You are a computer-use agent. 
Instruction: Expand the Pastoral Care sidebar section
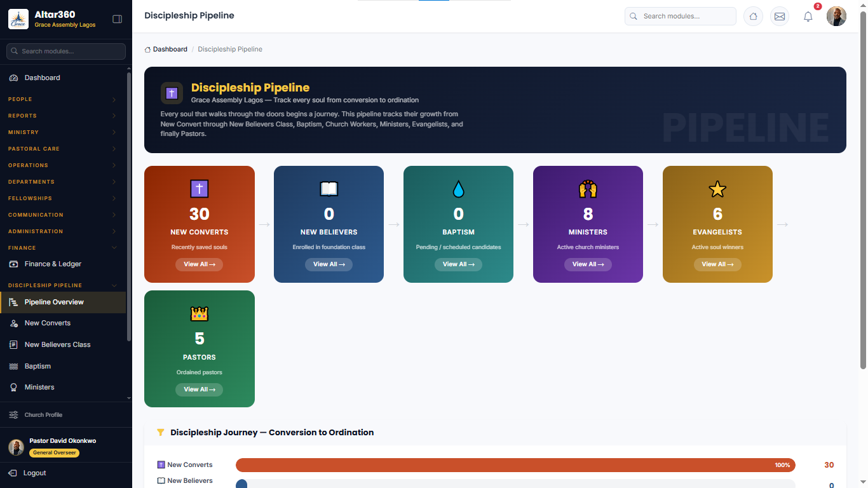[63, 149]
